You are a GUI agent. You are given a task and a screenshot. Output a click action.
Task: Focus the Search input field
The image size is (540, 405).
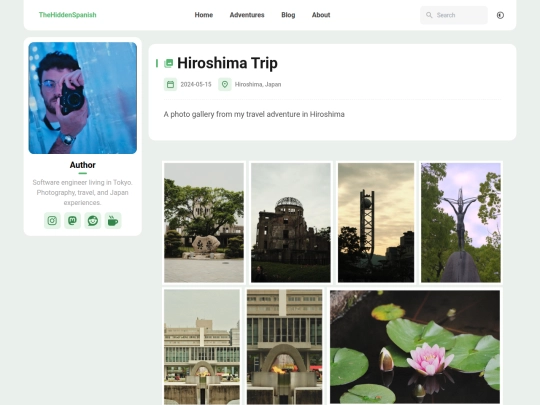[x=454, y=15]
